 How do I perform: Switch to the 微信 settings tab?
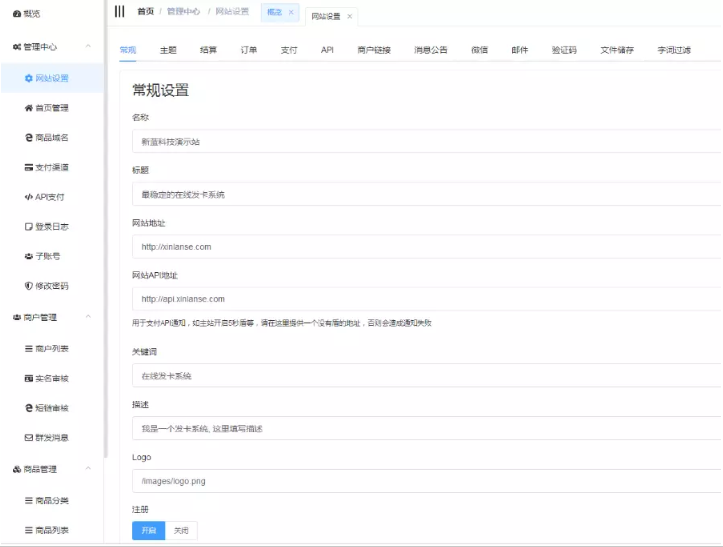(x=479, y=49)
